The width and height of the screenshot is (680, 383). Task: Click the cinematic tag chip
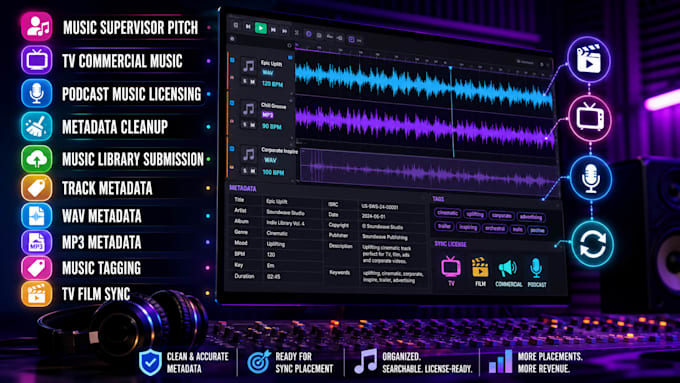click(x=447, y=213)
